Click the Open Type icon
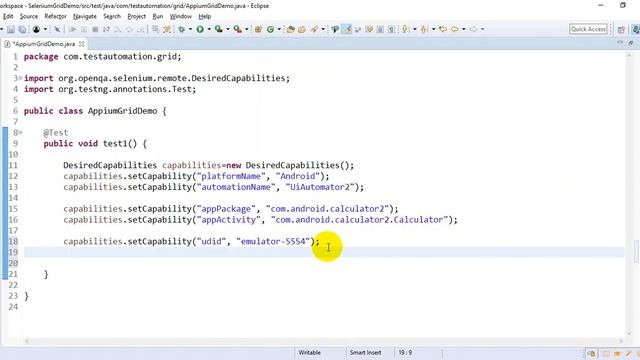The width and height of the screenshot is (640, 360). click(x=291, y=29)
